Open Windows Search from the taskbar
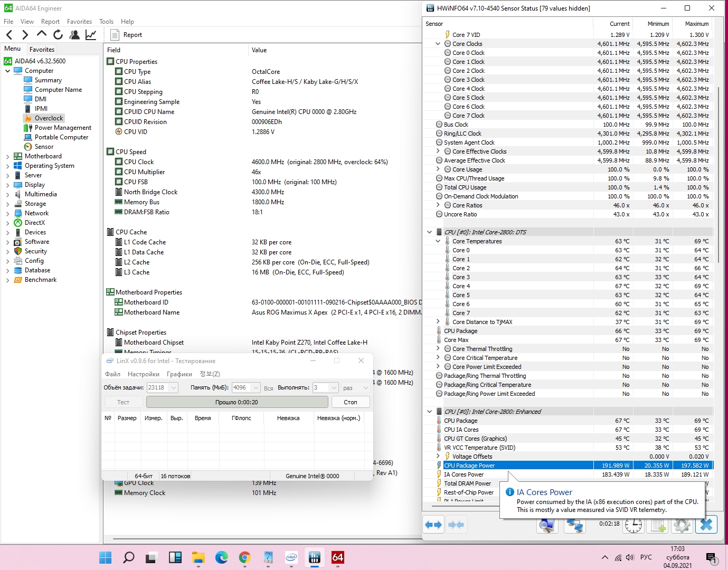728x570 pixels. [129, 557]
